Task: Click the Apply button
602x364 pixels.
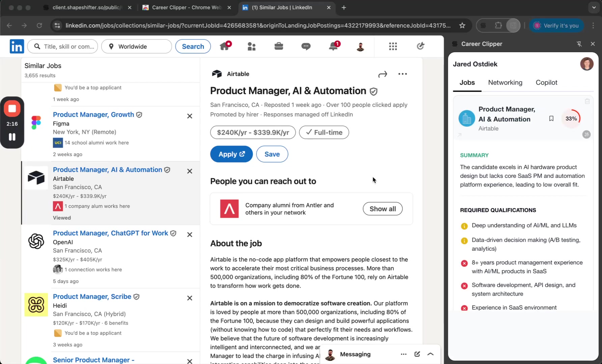Action: click(231, 154)
